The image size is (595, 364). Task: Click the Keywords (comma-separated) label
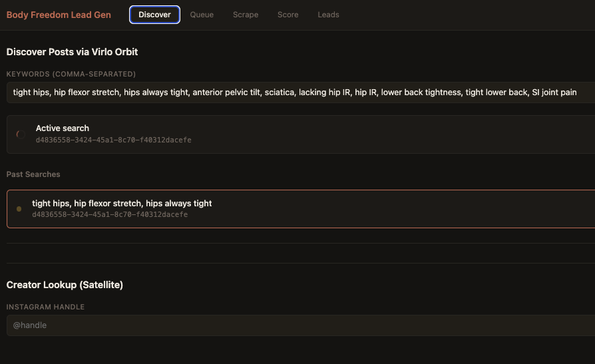[x=71, y=74]
